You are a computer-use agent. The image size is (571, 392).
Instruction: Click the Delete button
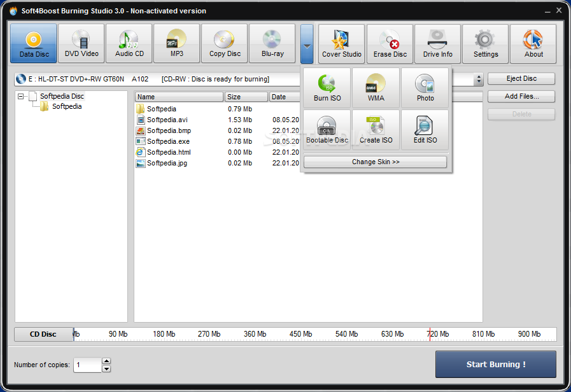pyautogui.click(x=521, y=114)
